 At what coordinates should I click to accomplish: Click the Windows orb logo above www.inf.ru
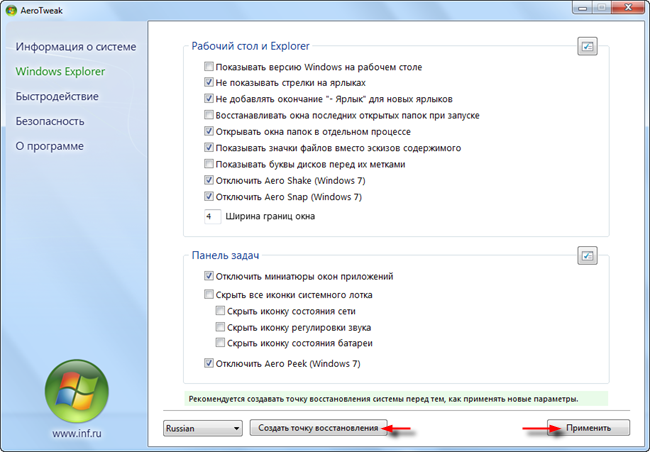77,391
